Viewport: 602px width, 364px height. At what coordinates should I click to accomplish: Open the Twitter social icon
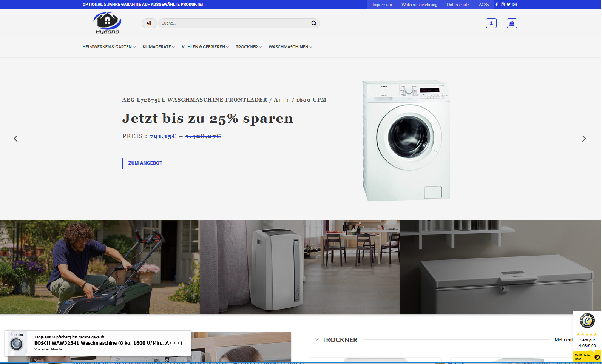coord(509,5)
